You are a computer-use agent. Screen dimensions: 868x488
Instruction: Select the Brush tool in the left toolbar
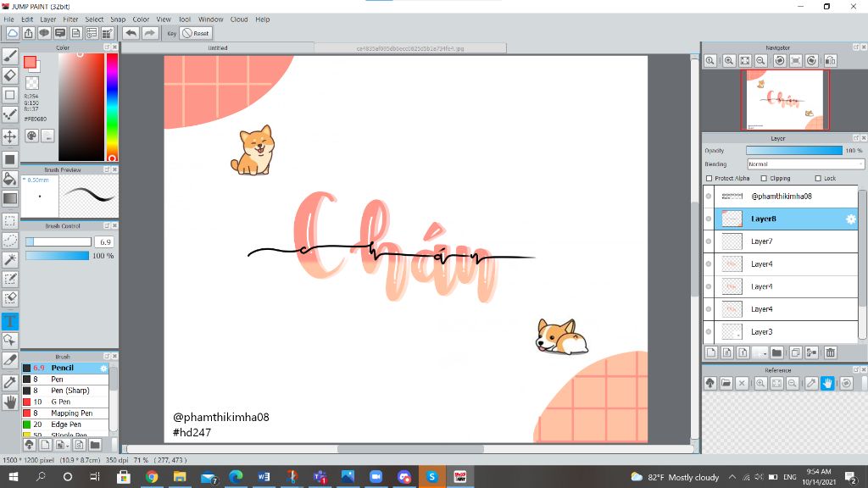tap(10, 56)
